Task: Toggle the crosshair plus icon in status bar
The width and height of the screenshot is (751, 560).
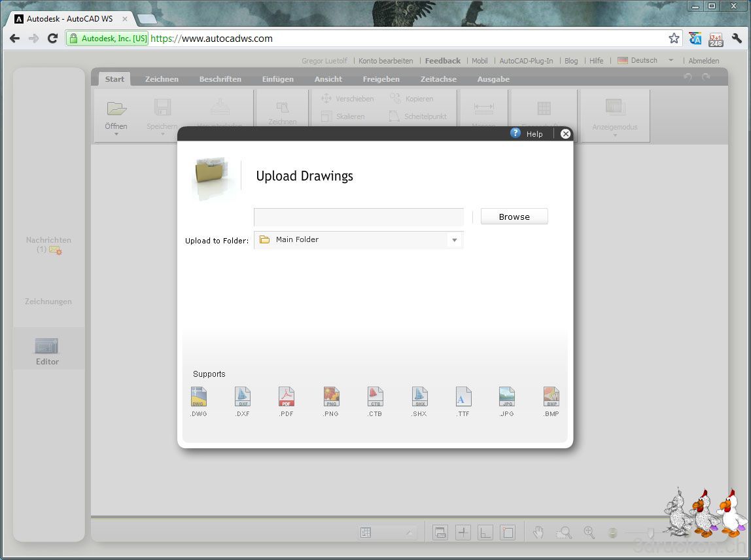Action: [x=463, y=533]
